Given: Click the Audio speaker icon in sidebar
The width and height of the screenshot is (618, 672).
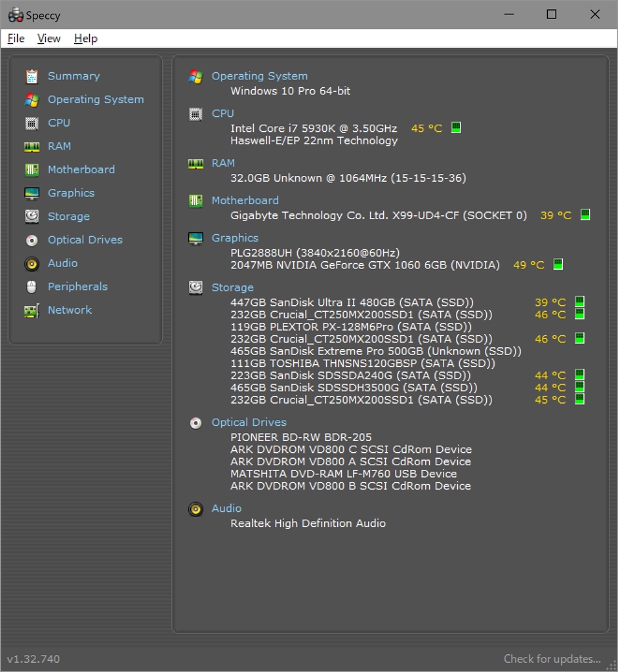Looking at the screenshot, I should [31, 264].
